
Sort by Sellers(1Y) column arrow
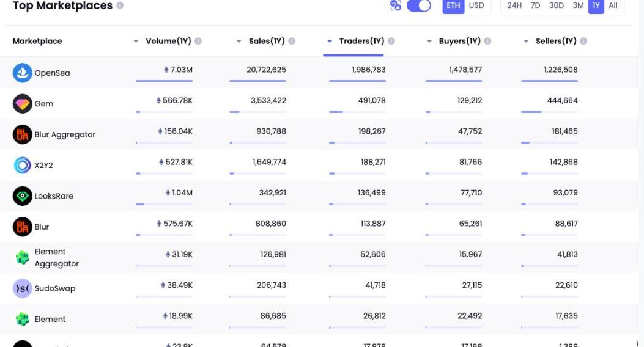(x=526, y=42)
